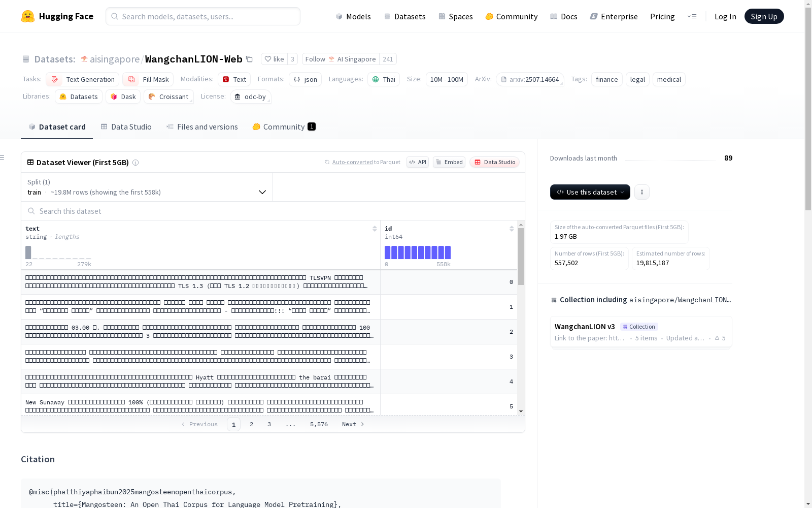The image size is (812, 508).
Task: Click the finance tag
Action: 607,79
